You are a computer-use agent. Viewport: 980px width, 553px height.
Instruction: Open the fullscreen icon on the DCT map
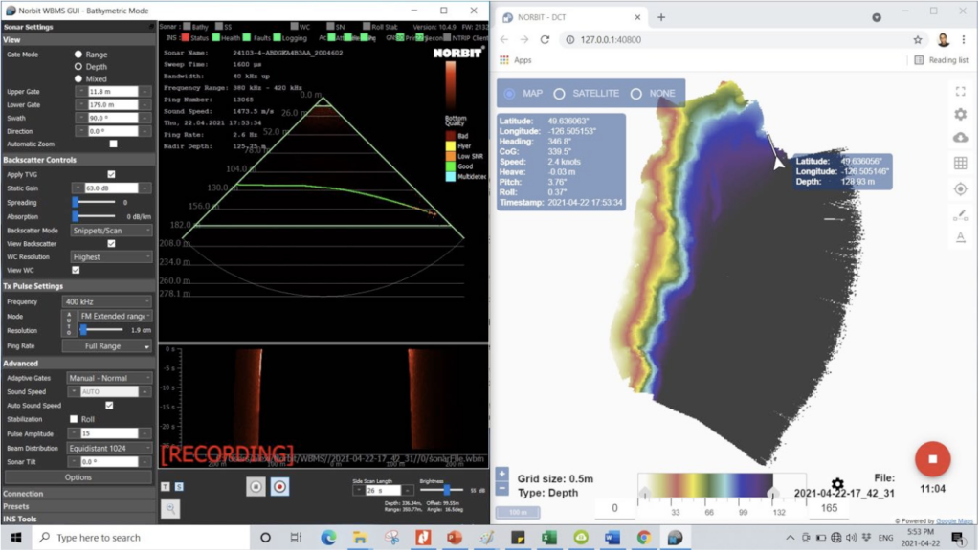(961, 91)
